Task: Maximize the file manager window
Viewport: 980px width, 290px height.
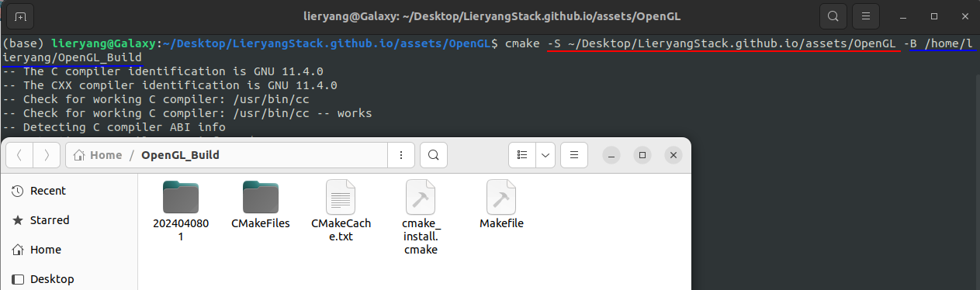Action: click(642, 155)
